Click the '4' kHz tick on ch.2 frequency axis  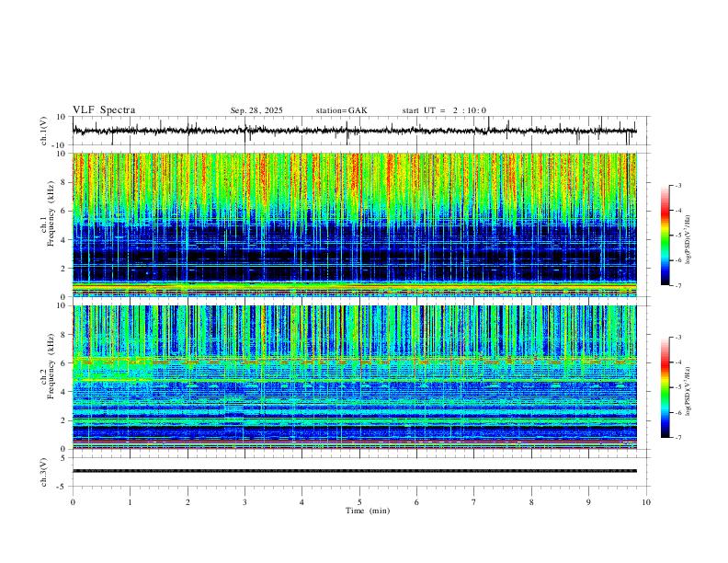[64, 392]
